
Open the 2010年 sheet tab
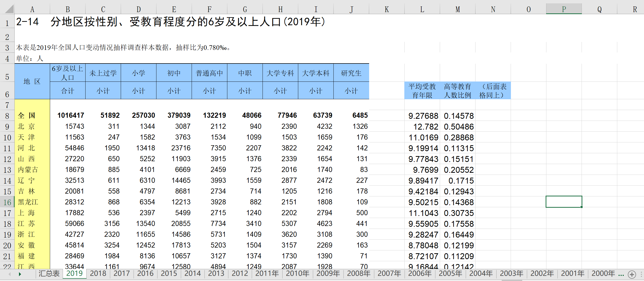pyautogui.click(x=297, y=273)
